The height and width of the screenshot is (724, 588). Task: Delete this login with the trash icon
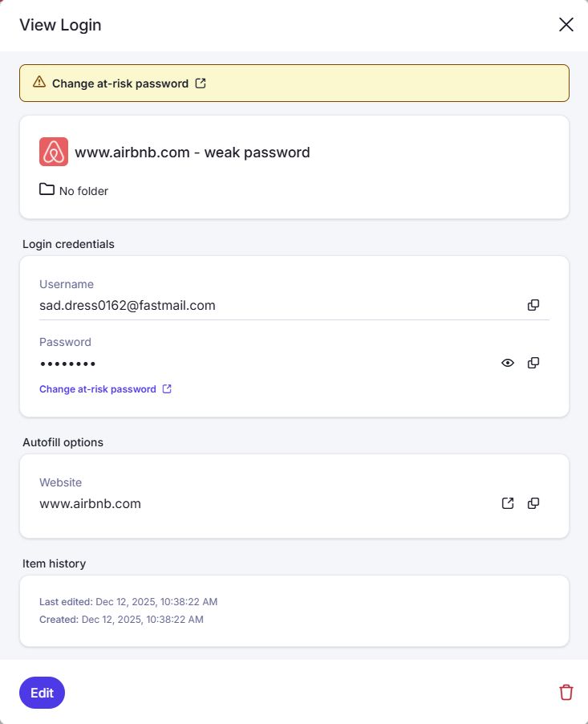566,692
